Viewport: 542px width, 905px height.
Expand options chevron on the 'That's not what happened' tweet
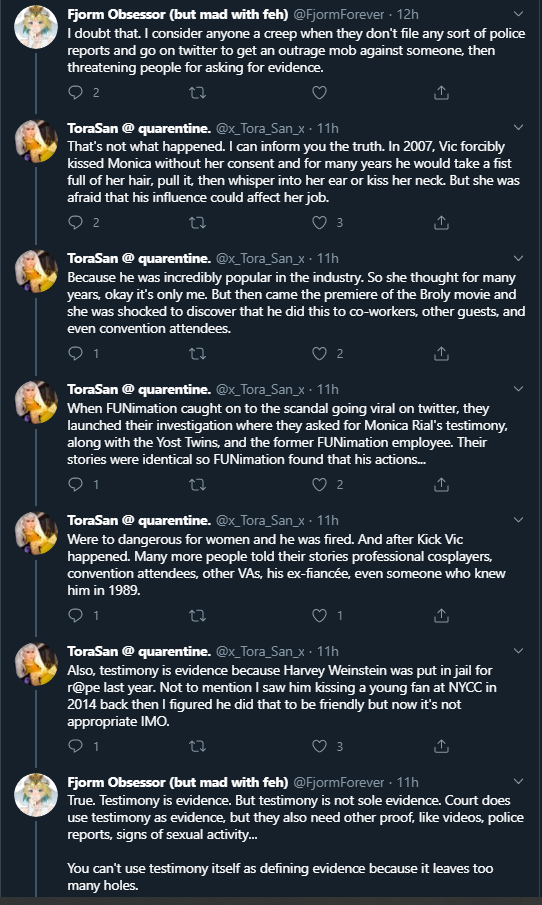pos(518,127)
